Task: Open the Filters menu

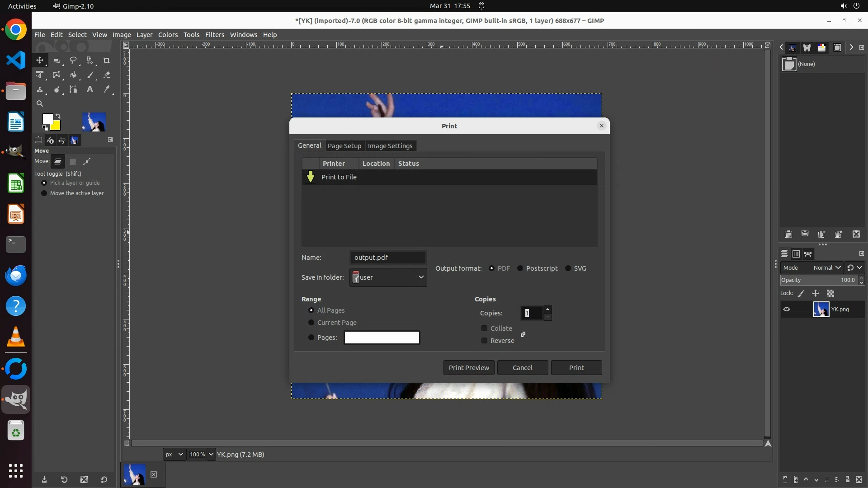Action: [x=214, y=35]
